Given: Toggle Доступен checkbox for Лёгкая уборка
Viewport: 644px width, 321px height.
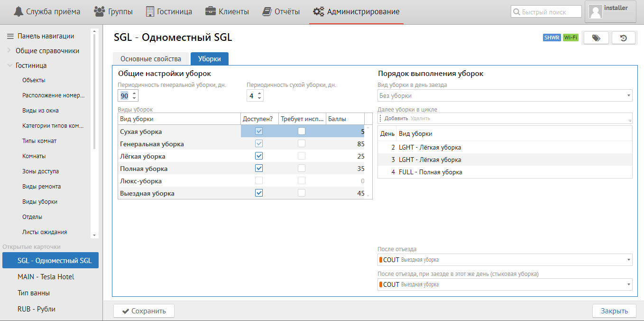Looking at the screenshot, I should point(259,156).
